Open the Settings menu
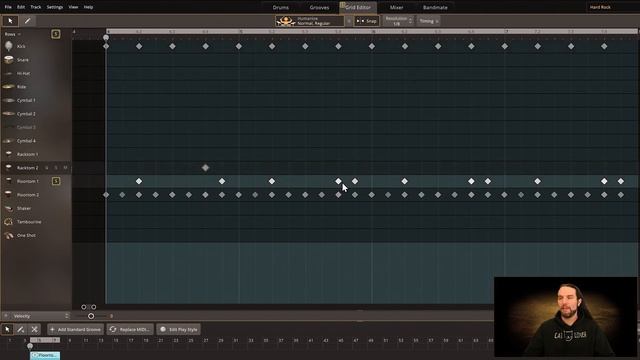This screenshot has width=640, height=360. click(55, 7)
